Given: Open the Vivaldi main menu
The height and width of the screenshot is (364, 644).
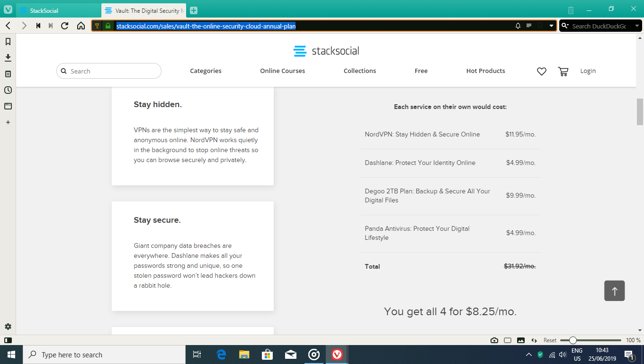Looking at the screenshot, I should coord(8,9).
